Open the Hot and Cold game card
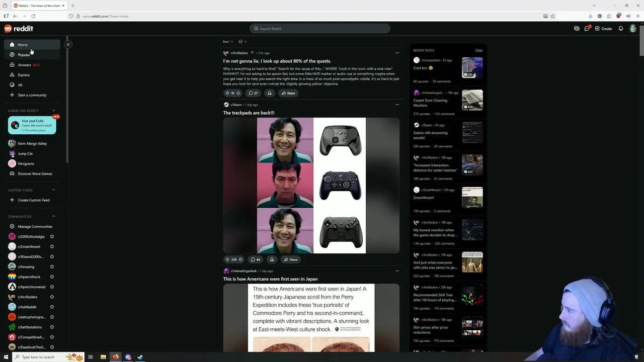644x362 pixels. click(x=32, y=125)
